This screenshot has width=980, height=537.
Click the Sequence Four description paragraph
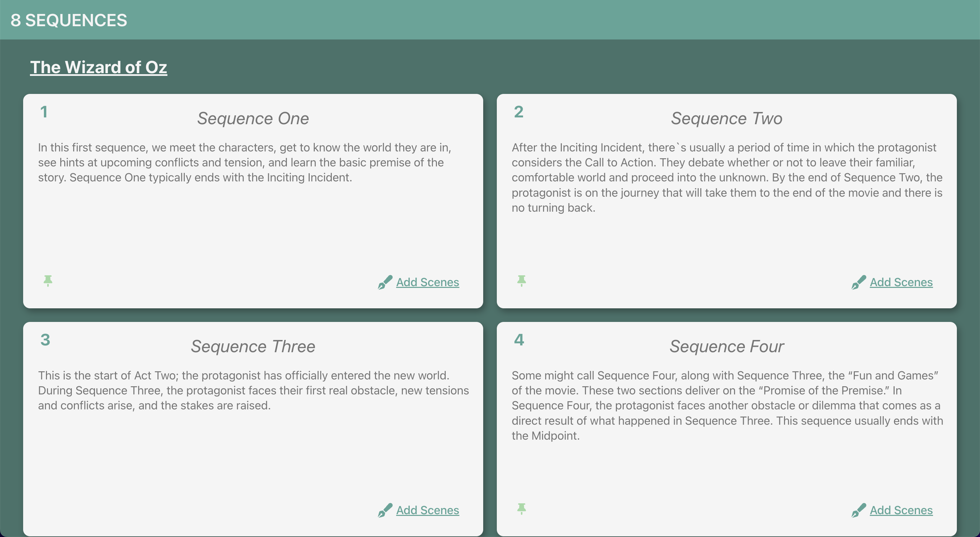click(726, 405)
